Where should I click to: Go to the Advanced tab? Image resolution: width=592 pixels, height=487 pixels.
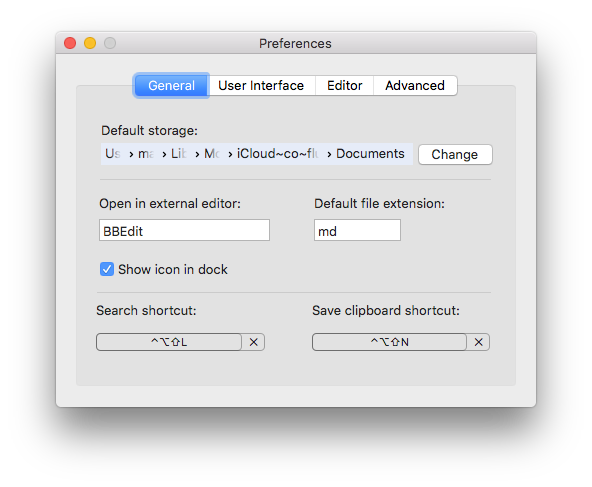click(415, 86)
